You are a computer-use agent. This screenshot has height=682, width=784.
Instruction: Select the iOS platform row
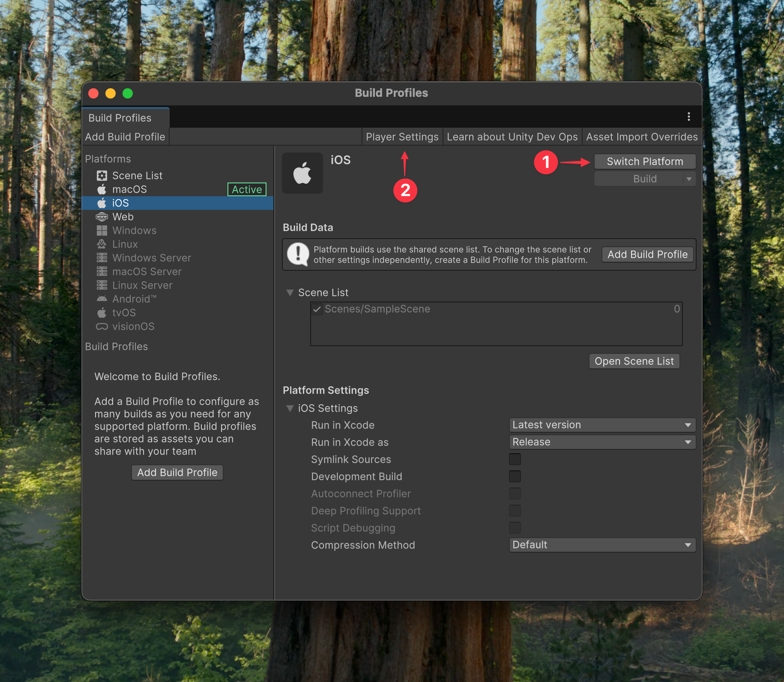tap(177, 203)
